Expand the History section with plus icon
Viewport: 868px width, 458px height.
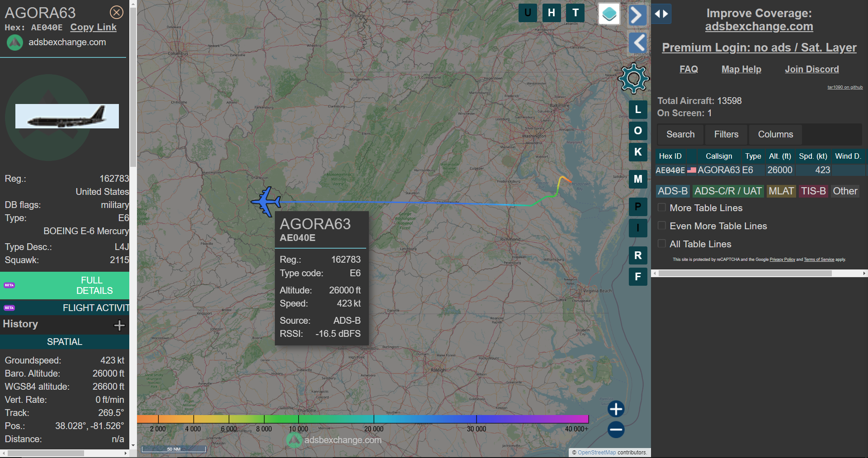click(x=119, y=325)
